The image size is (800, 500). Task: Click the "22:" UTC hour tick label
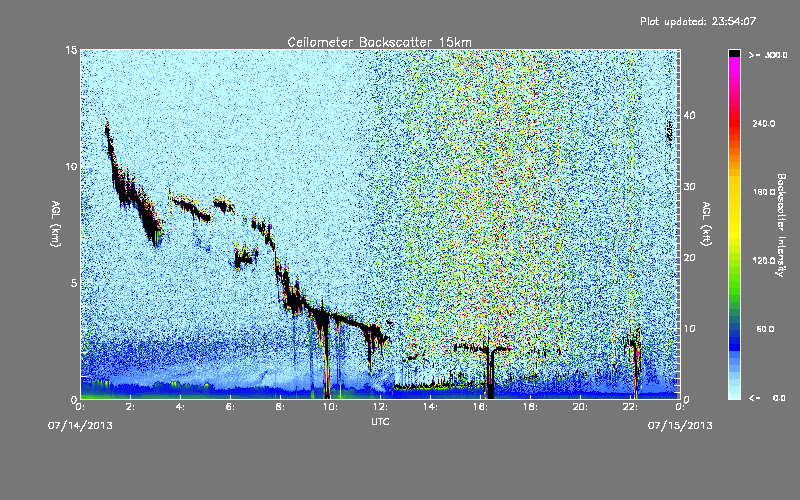(630, 407)
